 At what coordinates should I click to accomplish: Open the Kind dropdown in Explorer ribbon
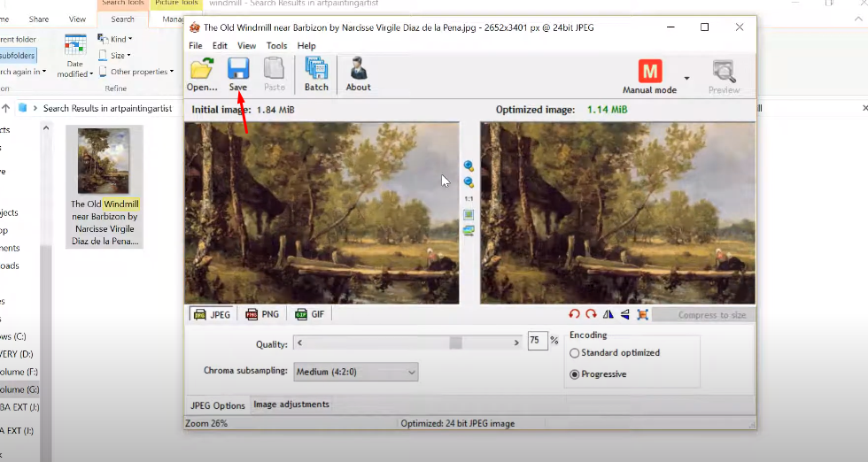115,39
